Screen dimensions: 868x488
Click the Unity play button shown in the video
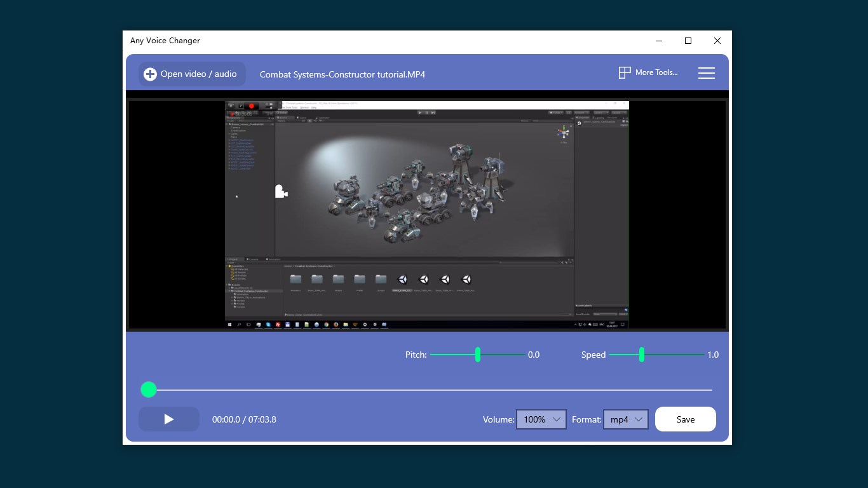(x=420, y=112)
